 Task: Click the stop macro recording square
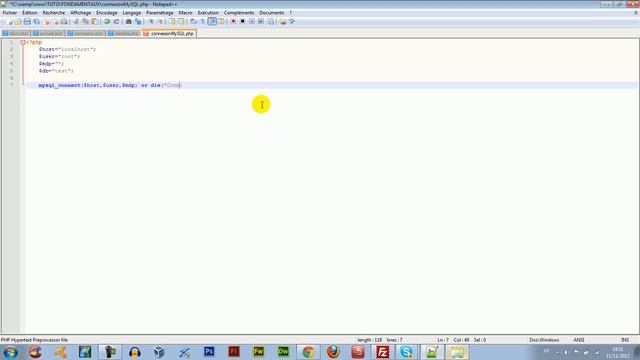click(x=242, y=22)
